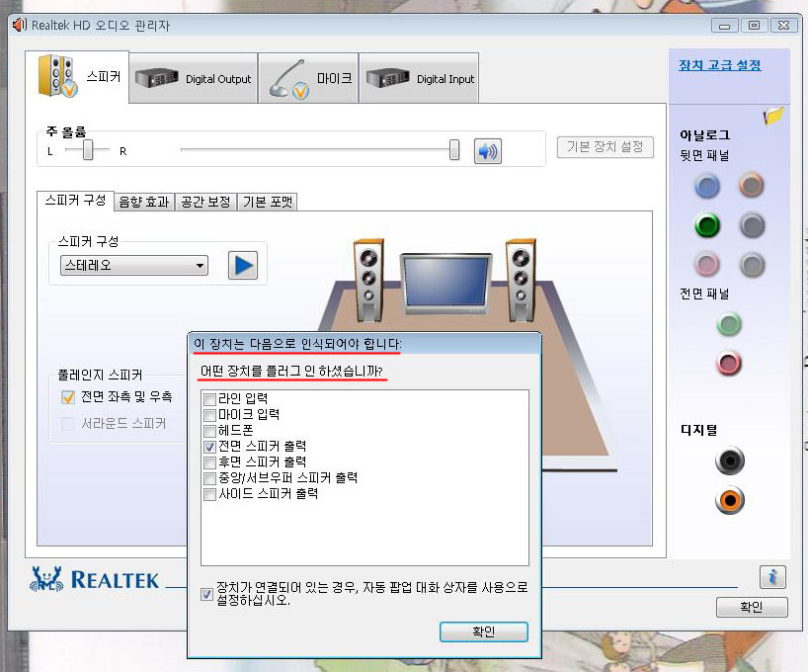Click the L/R balance slider handle
Image resolution: width=808 pixels, height=672 pixels.
(x=88, y=150)
